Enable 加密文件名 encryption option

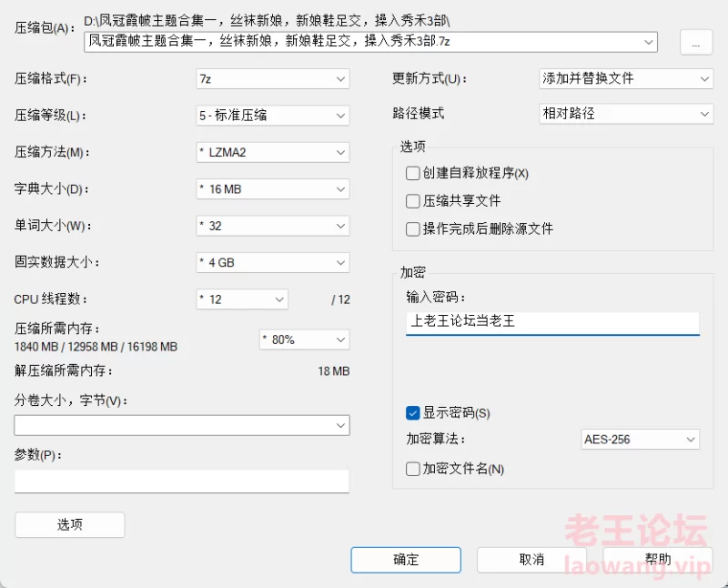pyautogui.click(x=412, y=469)
